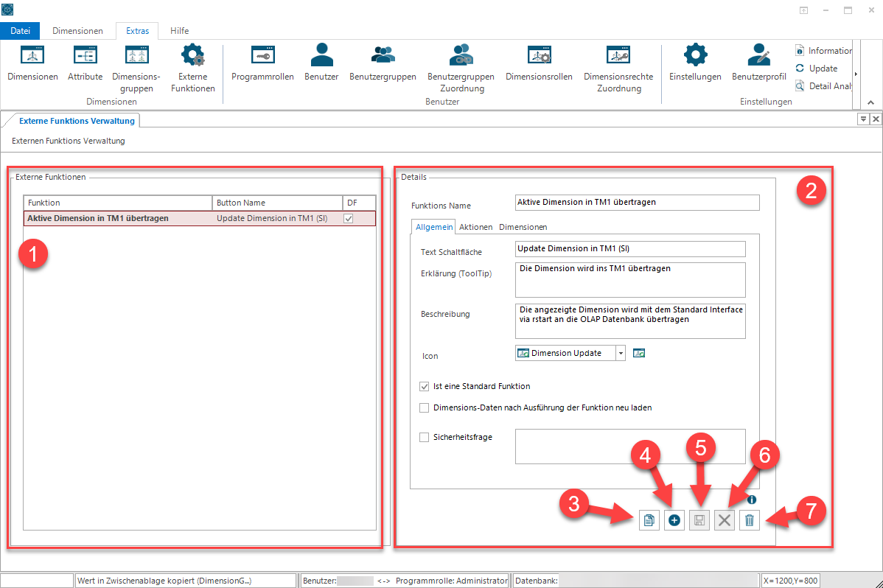Switch to the Dimensionen ribbon tab

tap(77, 31)
